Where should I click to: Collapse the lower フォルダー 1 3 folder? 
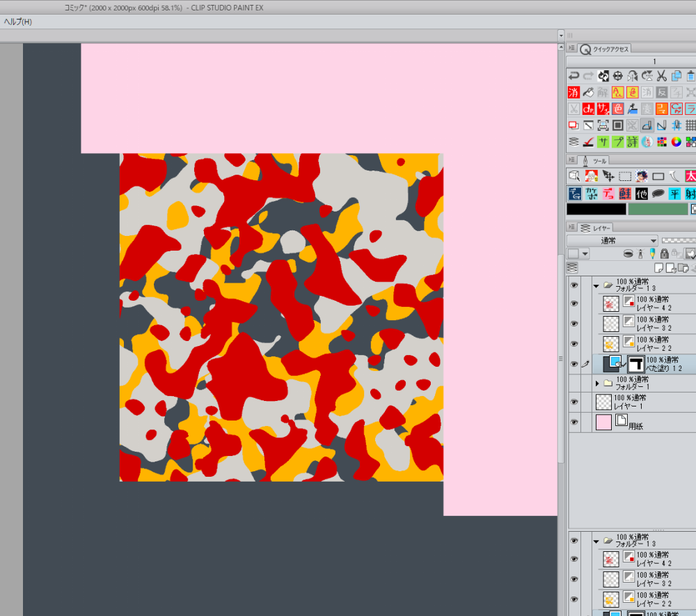click(x=596, y=542)
